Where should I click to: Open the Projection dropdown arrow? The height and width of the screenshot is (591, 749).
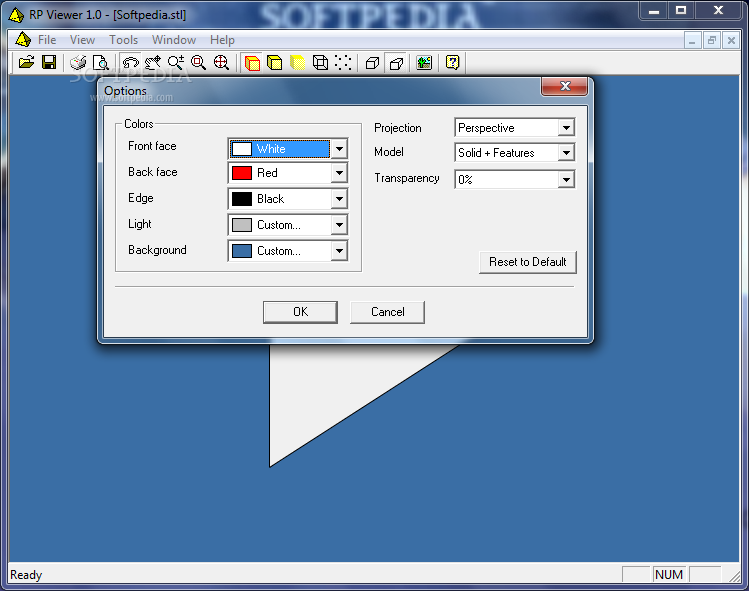point(566,128)
